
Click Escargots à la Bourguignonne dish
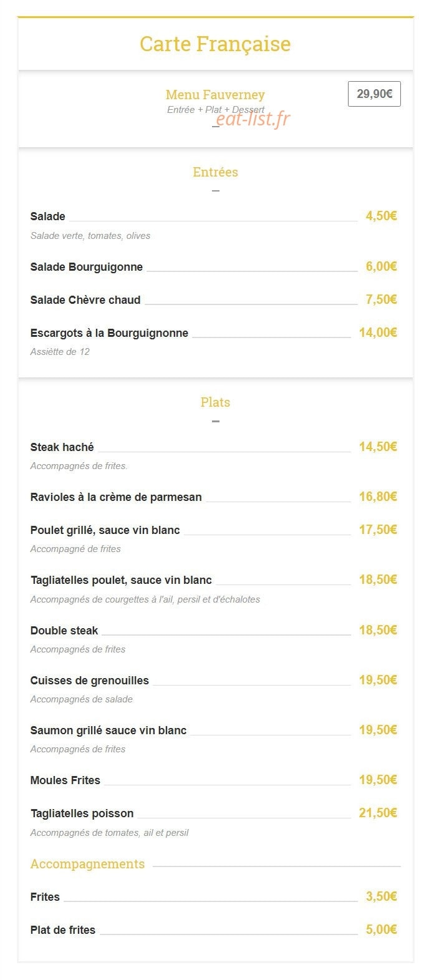109,333
